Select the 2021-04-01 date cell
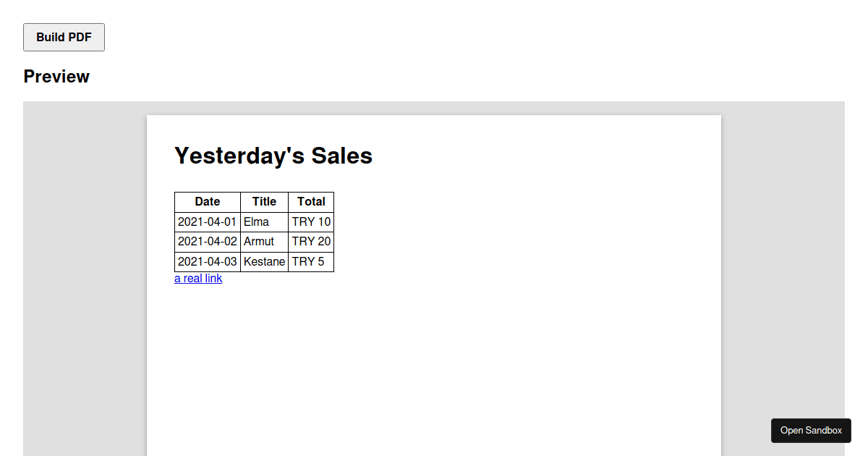The height and width of the screenshot is (456, 868). [207, 222]
